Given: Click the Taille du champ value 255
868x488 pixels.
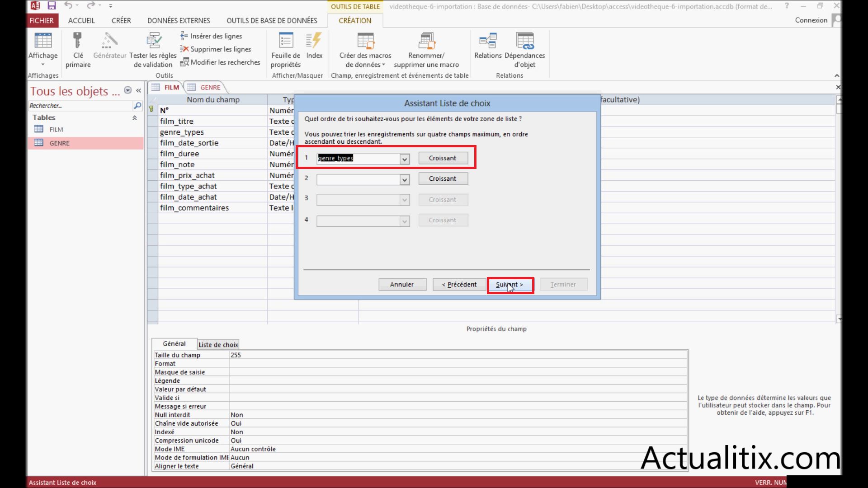Looking at the screenshot, I should tap(458, 355).
